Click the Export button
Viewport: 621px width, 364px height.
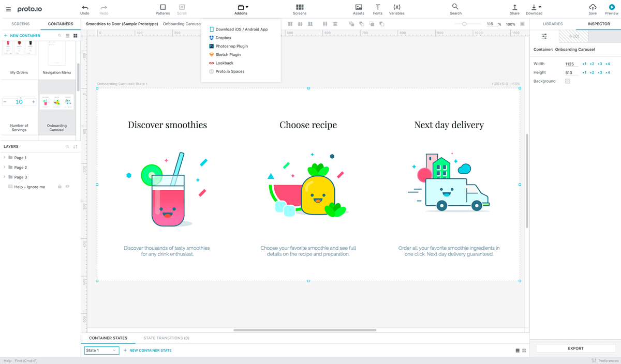575,348
